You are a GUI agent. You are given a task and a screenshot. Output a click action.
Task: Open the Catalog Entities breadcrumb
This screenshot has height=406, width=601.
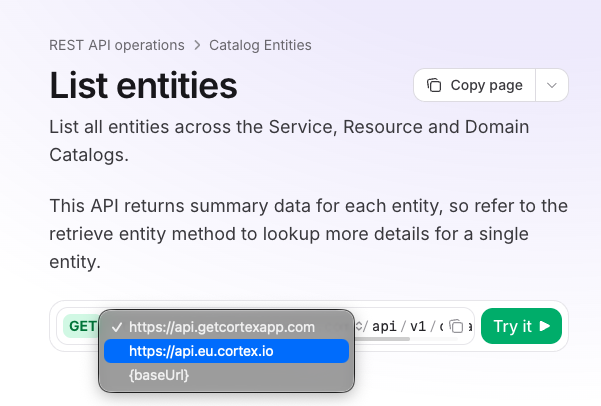coord(260,45)
